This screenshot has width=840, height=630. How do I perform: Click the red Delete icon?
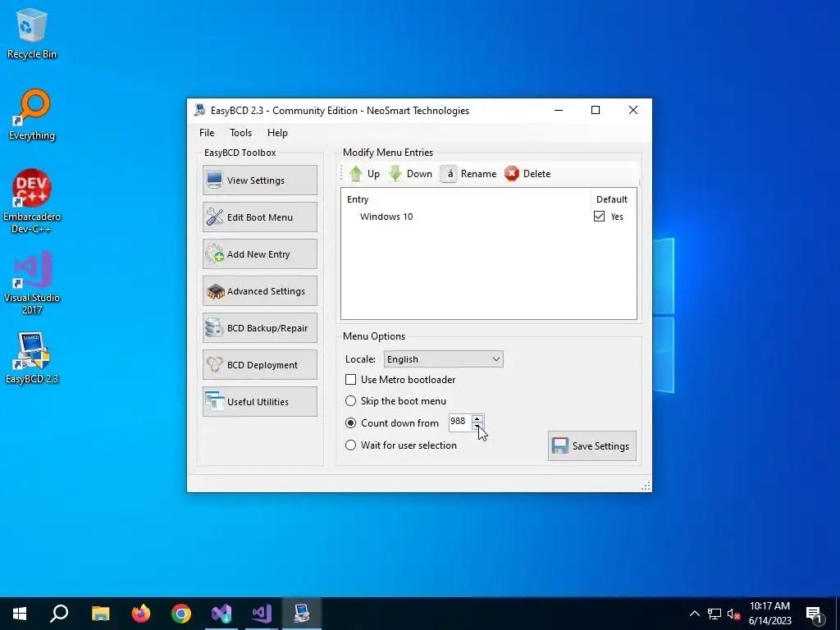(512, 174)
